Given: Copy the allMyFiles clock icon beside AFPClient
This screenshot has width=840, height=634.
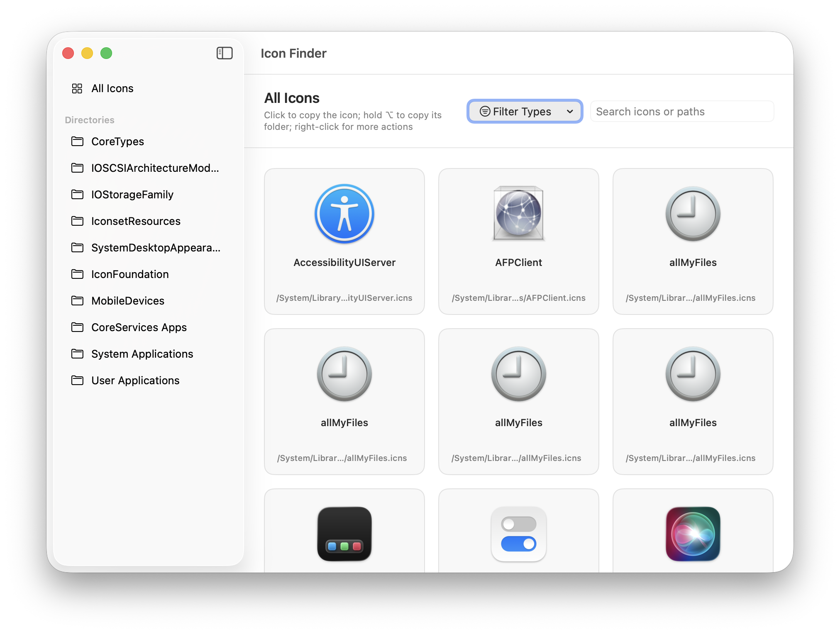Looking at the screenshot, I should pyautogui.click(x=693, y=214).
